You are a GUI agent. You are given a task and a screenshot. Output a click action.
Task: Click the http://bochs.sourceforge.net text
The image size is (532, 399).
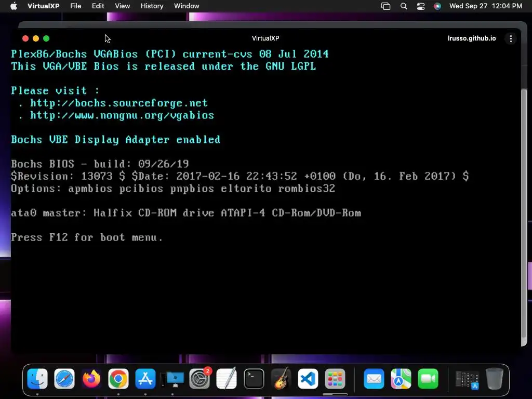click(x=119, y=103)
